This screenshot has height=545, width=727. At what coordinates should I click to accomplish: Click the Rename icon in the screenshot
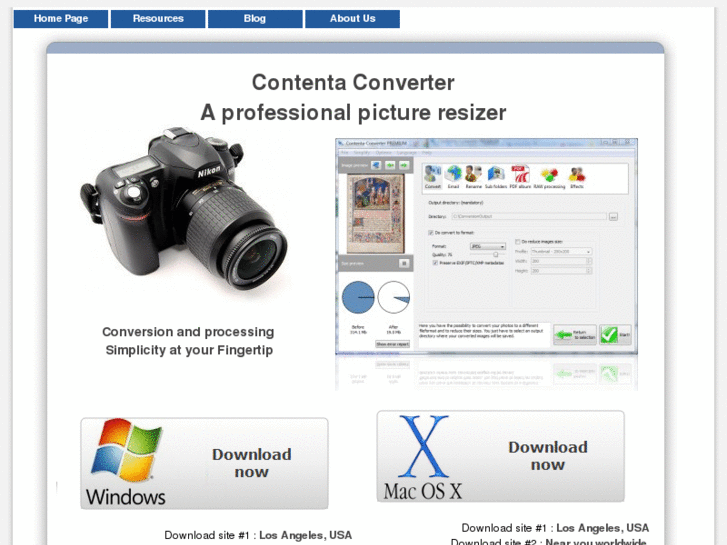pos(473,177)
